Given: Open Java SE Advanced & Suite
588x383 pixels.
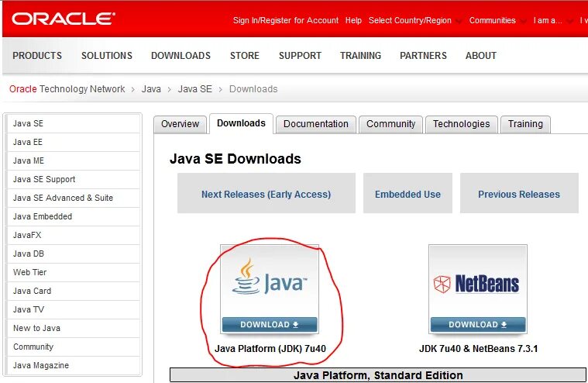Looking at the screenshot, I should [x=74, y=198].
